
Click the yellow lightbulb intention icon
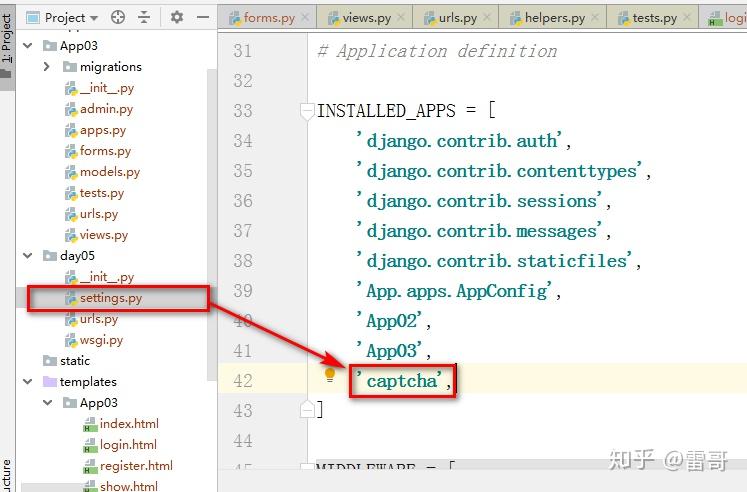(x=330, y=375)
